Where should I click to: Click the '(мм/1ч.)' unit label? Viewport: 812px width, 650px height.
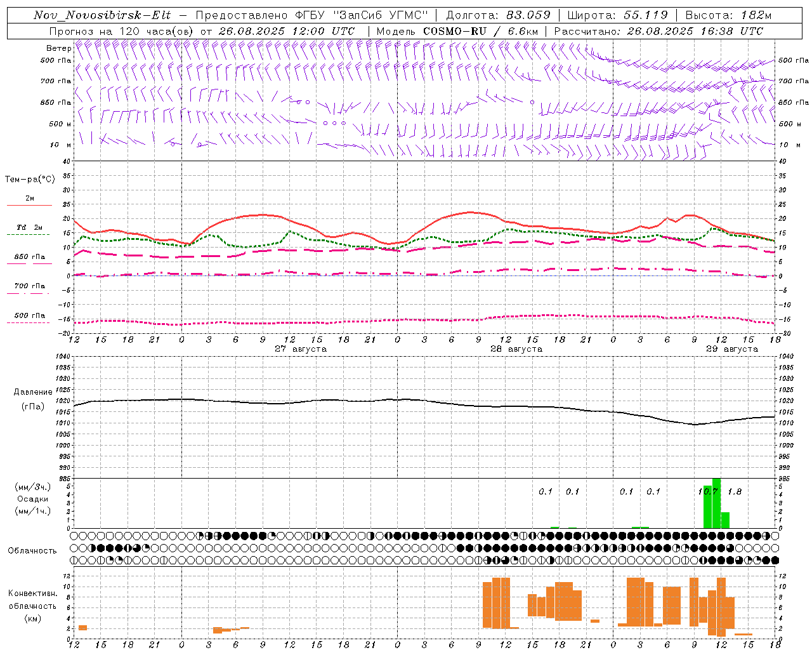coord(33,511)
